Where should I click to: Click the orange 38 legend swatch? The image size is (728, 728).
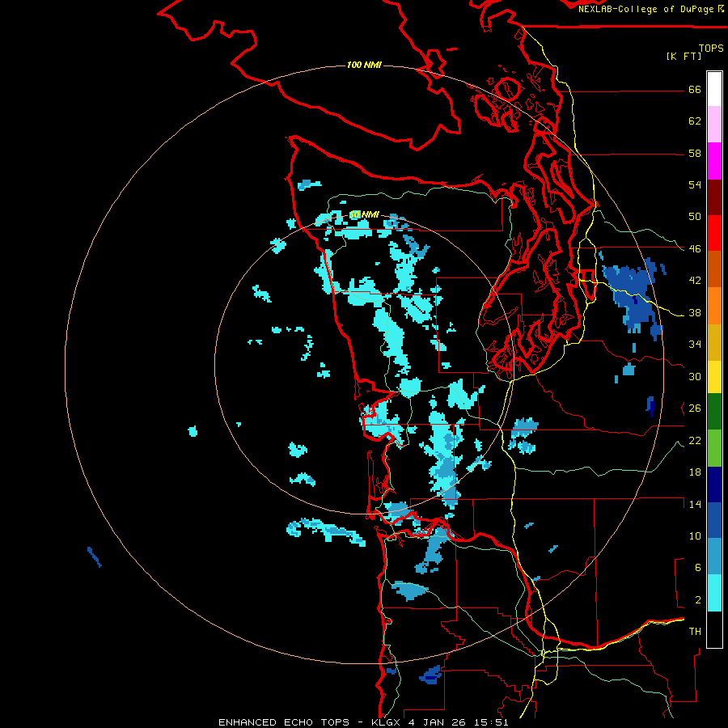pyautogui.click(x=714, y=306)
